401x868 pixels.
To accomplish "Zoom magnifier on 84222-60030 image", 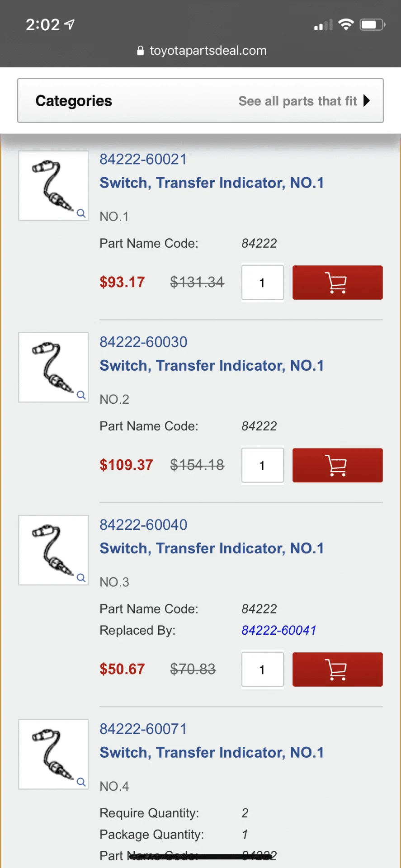I will pyautogui.click(x=81, y=395).
